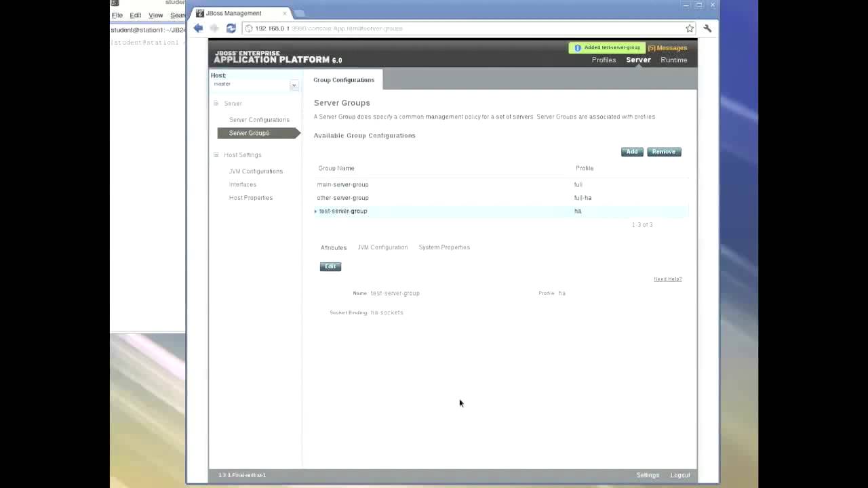Open View menu in terminal window
The height and width of the screenshot is (488, 868).
pyautogui.click(x=156, y=16)
